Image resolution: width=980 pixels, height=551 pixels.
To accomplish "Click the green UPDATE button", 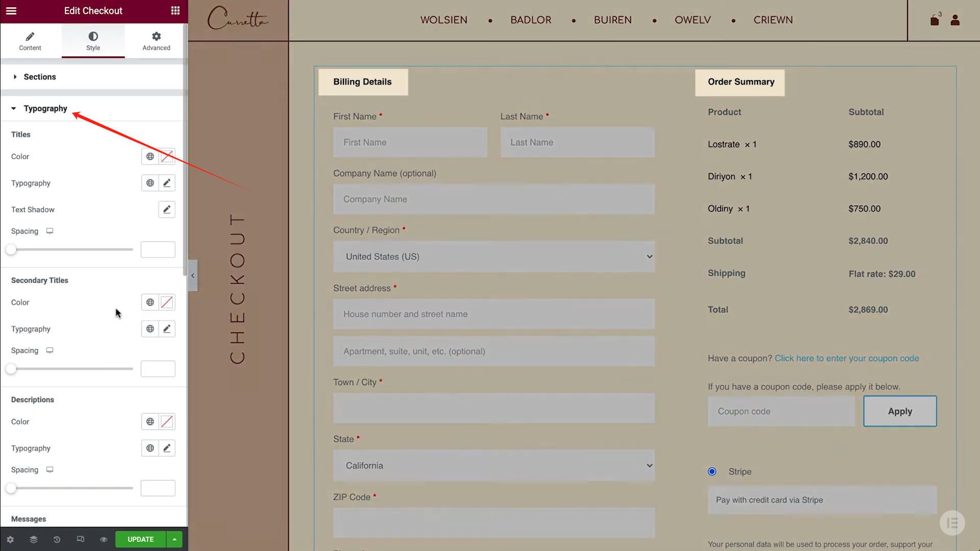I will click(x=140, y=539).
